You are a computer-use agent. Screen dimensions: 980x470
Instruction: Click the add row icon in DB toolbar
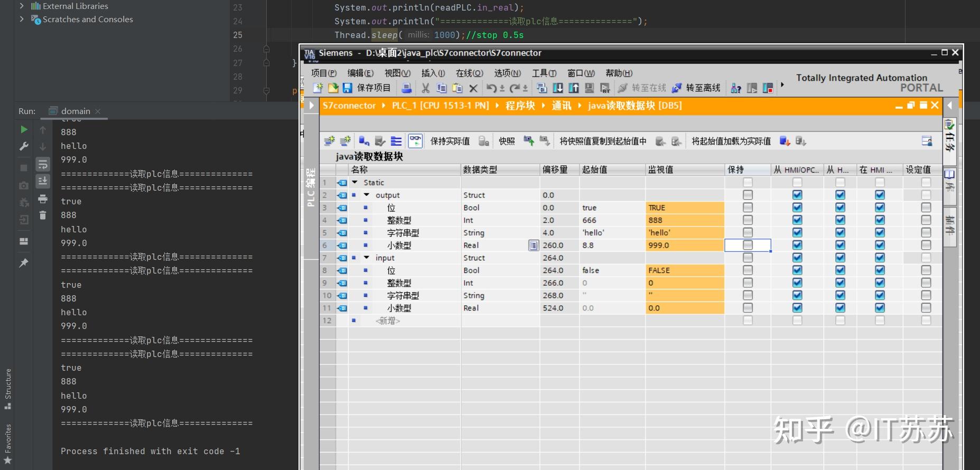pos(345,141)
